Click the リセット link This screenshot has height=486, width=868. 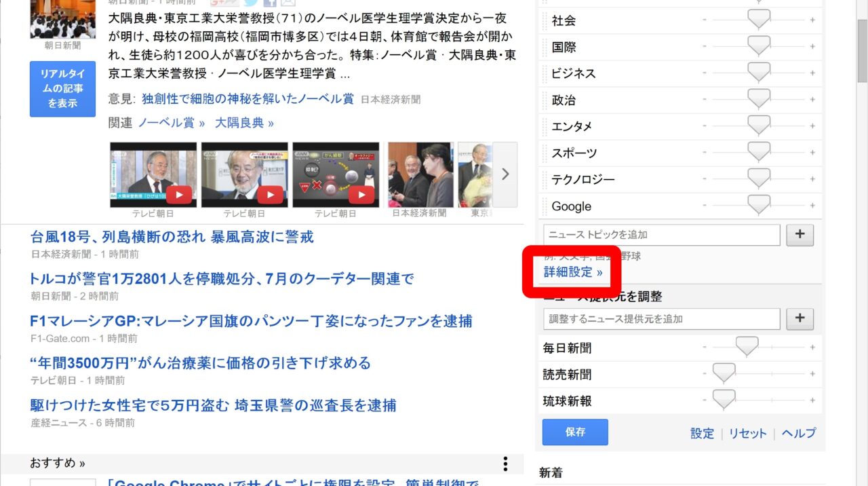[747, 433]
